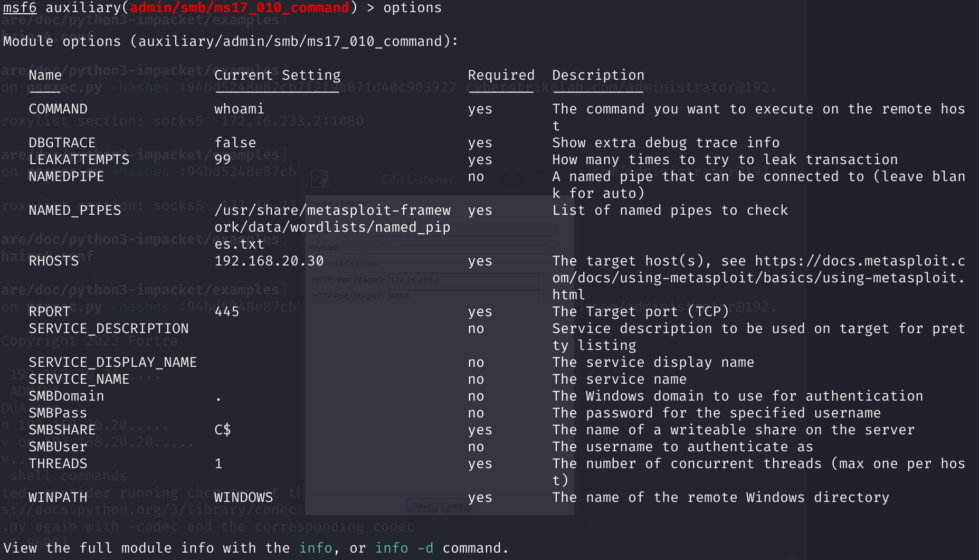This screenshot has height=560, width=979.
Task: Click the LEAKATTEMPTS option name
Action: pos(79,159)
